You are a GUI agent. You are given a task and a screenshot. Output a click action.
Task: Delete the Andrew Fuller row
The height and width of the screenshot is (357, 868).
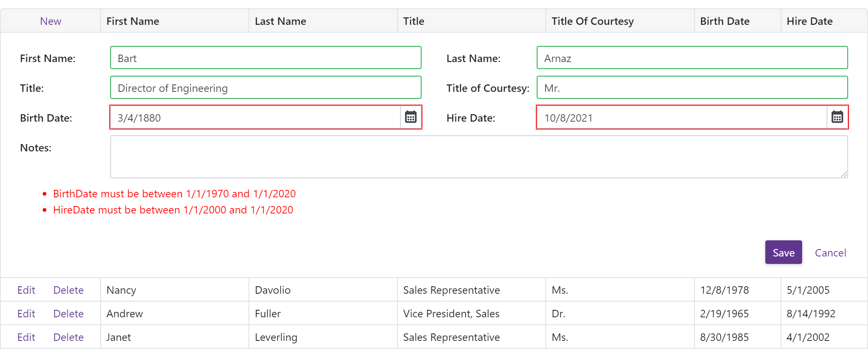[x=68, y=314]
